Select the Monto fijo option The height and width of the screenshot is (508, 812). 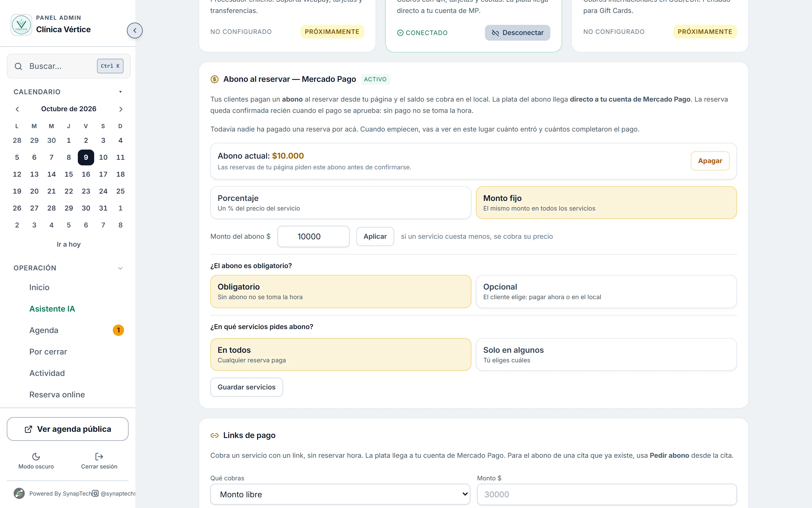coord(606,203)
